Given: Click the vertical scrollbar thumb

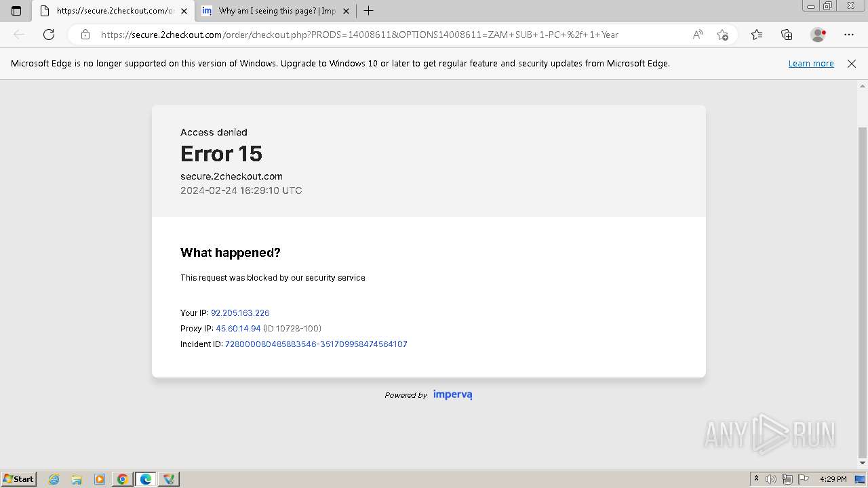Looking at the screenshot, I should 863,291.
